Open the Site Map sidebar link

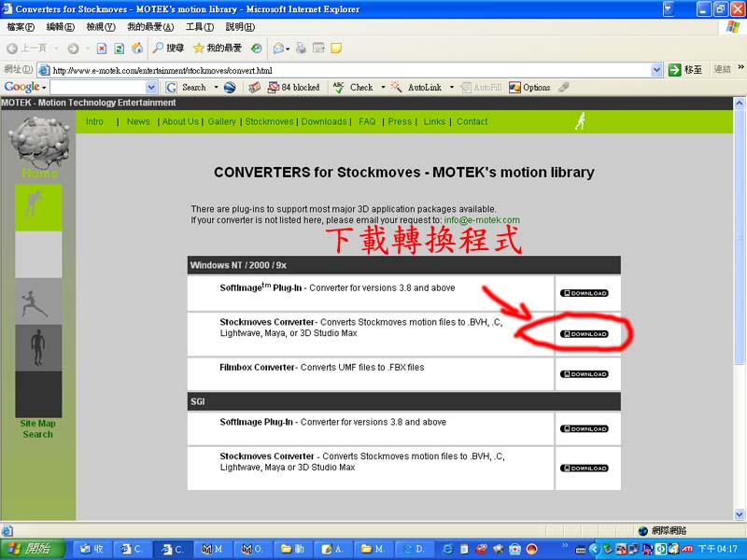(37, 424)
